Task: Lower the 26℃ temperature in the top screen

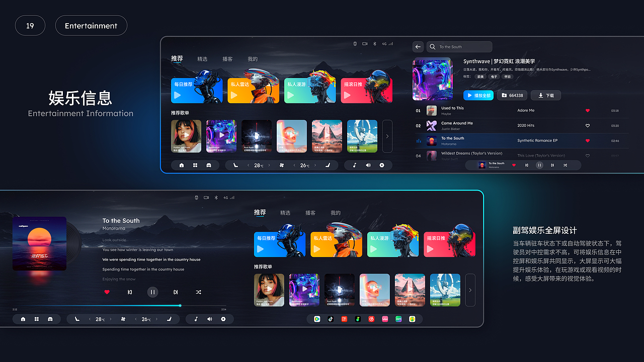Action: point(294,165)
